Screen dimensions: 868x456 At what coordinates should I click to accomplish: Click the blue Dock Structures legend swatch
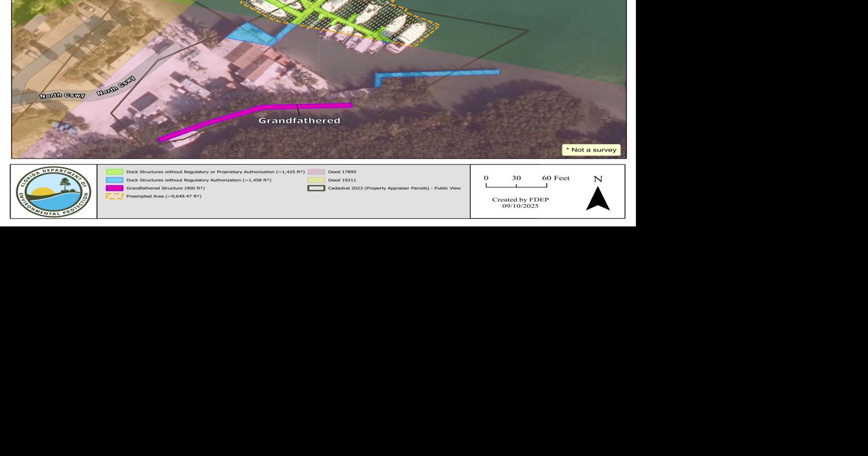coord(114,180)
